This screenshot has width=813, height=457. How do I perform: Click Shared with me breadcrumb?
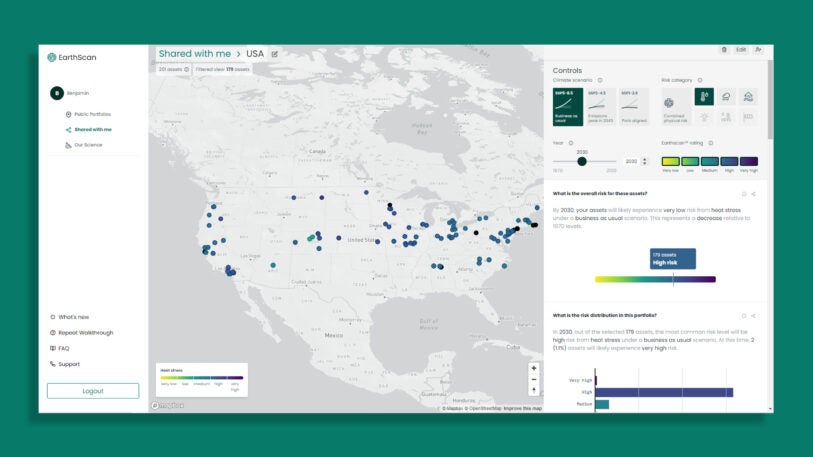click(194, 54)
